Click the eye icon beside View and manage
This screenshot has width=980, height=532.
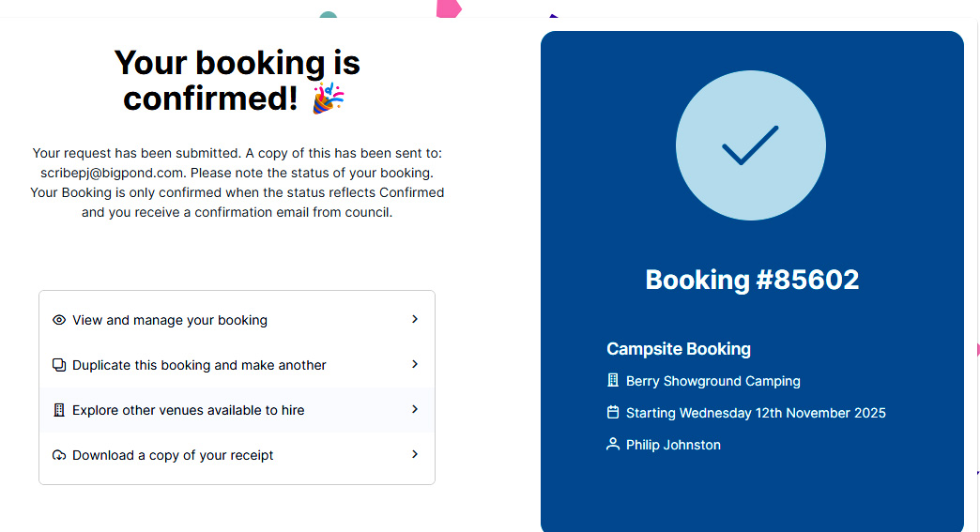pos(59,320)
